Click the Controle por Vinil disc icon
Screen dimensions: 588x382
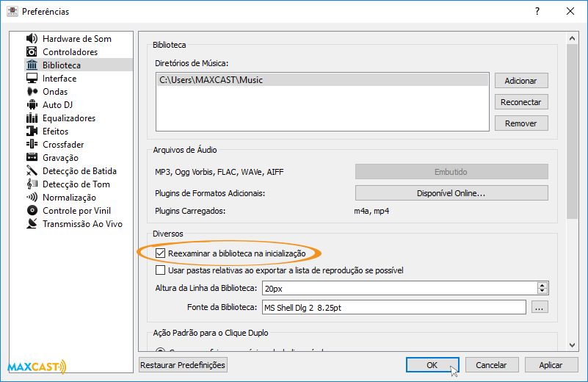point(32,211)
